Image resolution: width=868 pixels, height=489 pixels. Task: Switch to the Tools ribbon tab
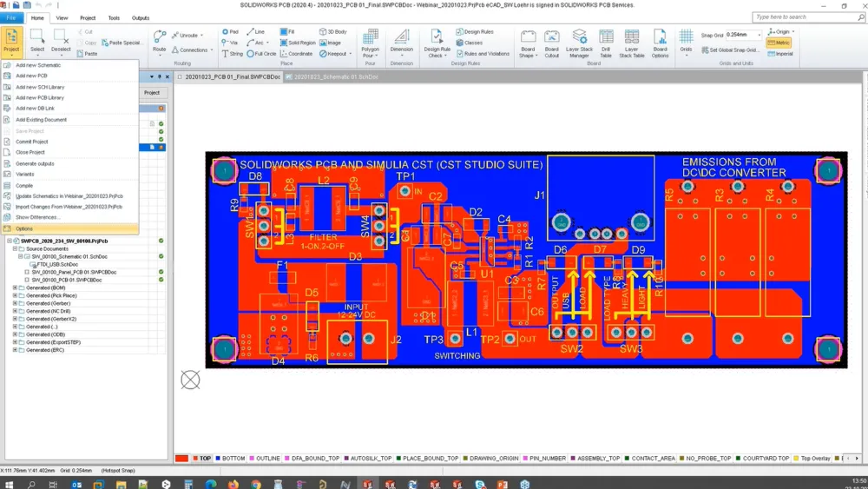[114, 17]
